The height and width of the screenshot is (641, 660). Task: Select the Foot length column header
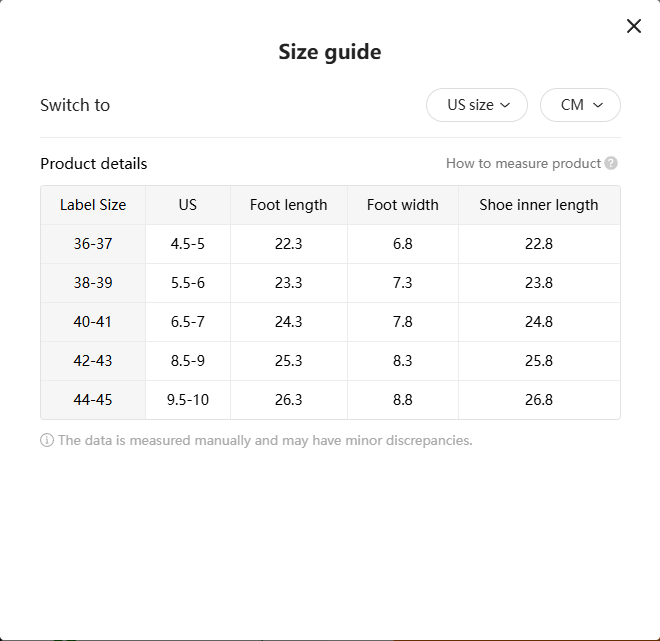289,205
